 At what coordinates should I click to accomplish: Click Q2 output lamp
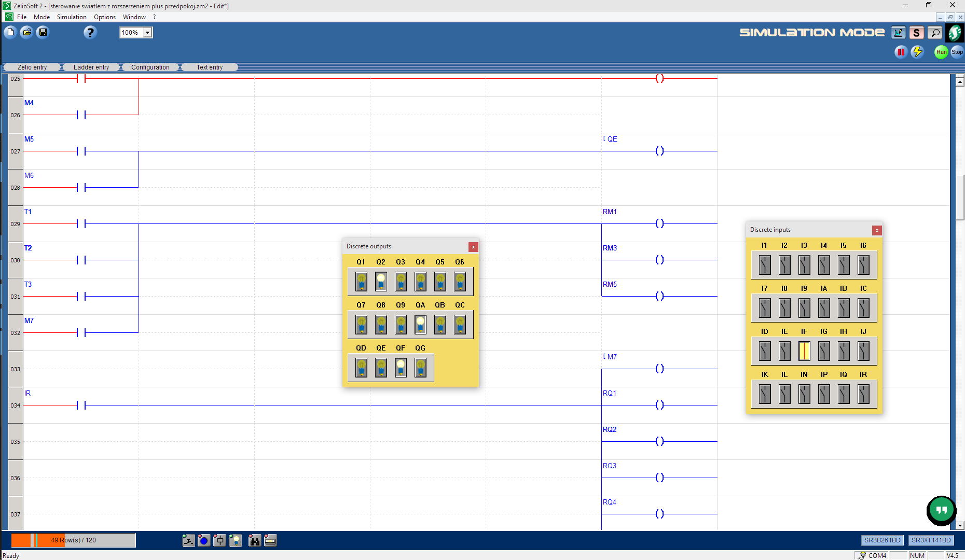[381, 282]
